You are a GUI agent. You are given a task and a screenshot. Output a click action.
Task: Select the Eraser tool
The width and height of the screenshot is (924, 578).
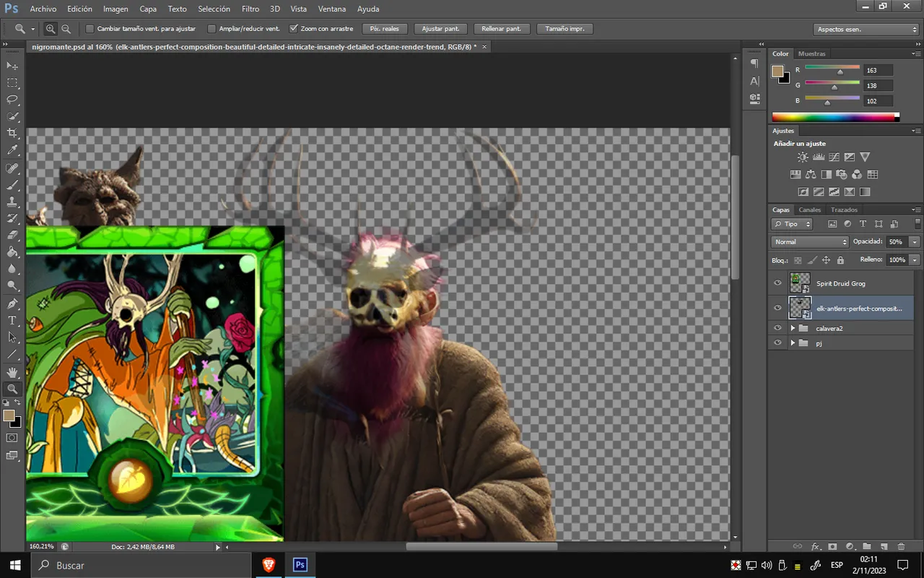(12, 235)
